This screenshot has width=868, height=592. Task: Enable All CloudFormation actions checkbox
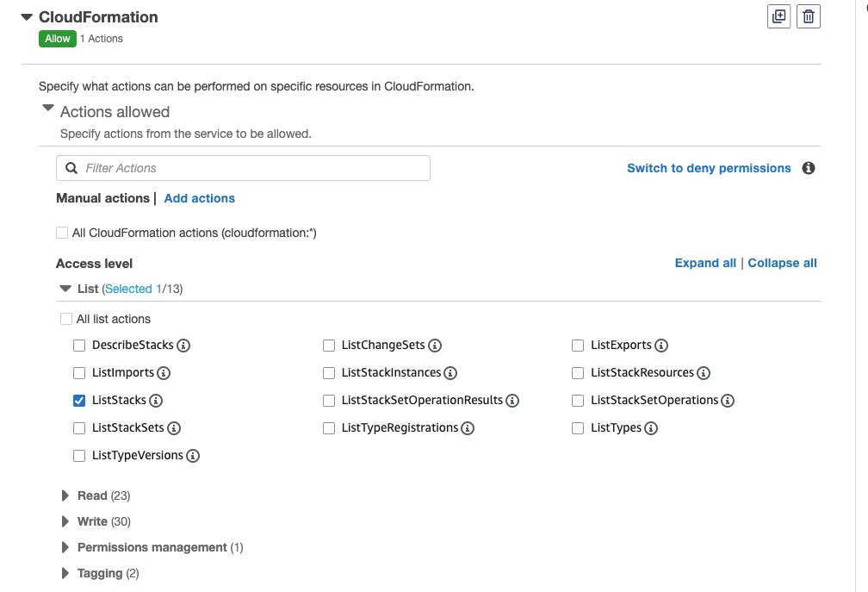click(x=62, y=233)
